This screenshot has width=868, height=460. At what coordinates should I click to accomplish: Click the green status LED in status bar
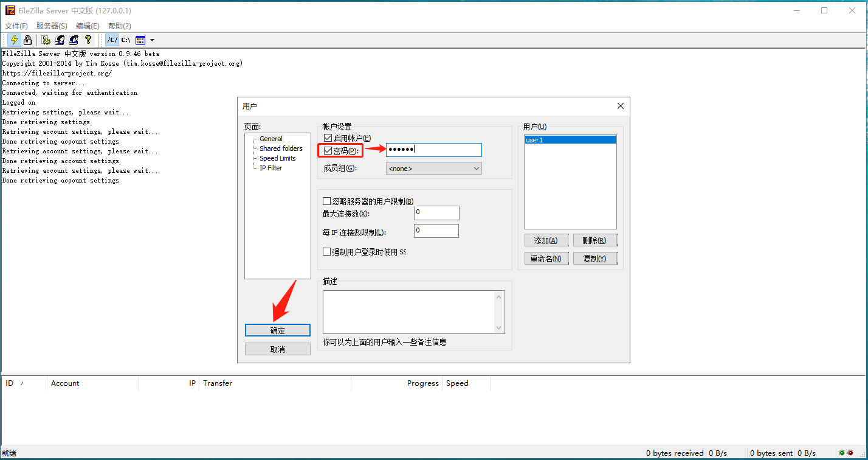(x=842, y=453)
